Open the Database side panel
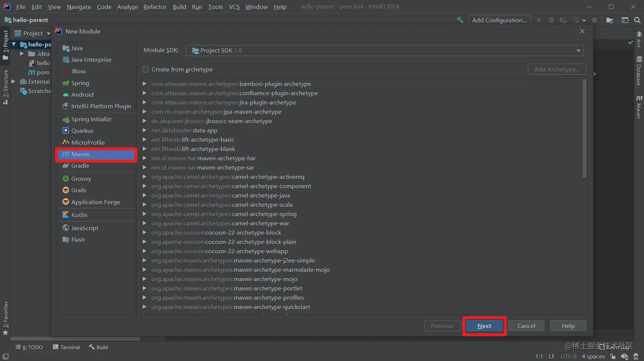Screen dimensions: 644x361 [639, 71]
